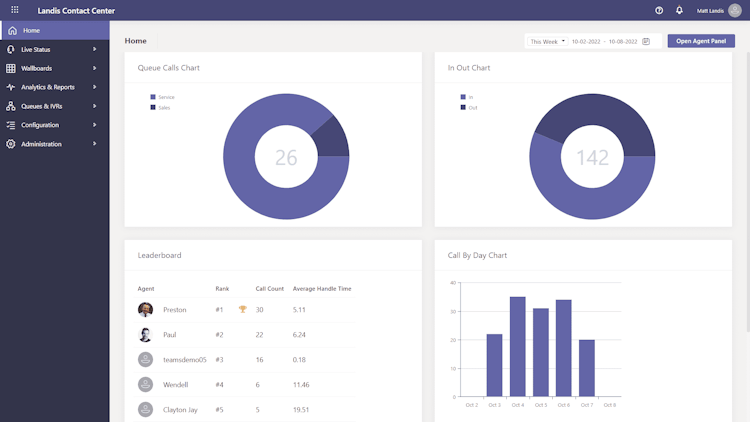This screenshot has width=750, height=422.
Task: Click the Wallboards grid icon
Action: coord(11,68)
